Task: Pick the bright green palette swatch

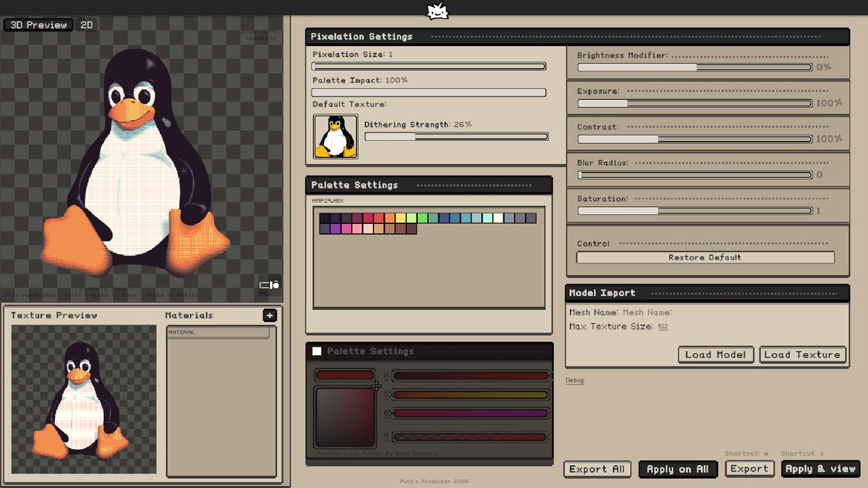Action: click(x=422, y=218)
